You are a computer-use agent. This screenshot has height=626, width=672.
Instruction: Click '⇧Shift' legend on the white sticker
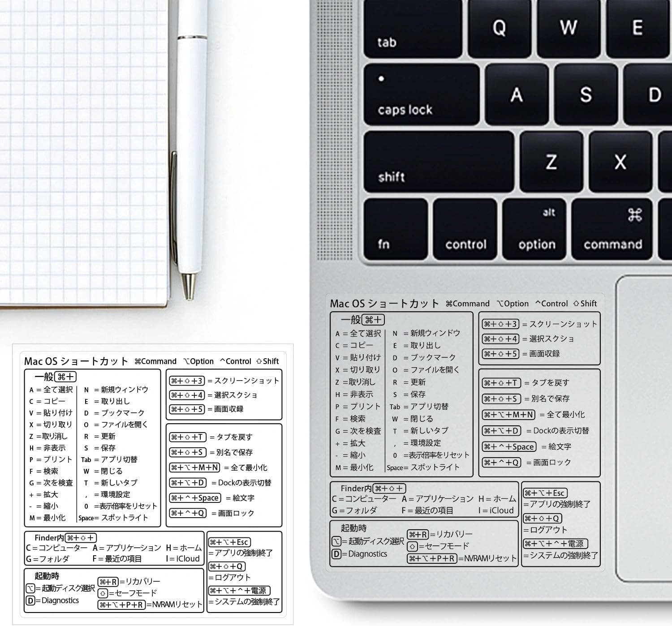point(268,361)
